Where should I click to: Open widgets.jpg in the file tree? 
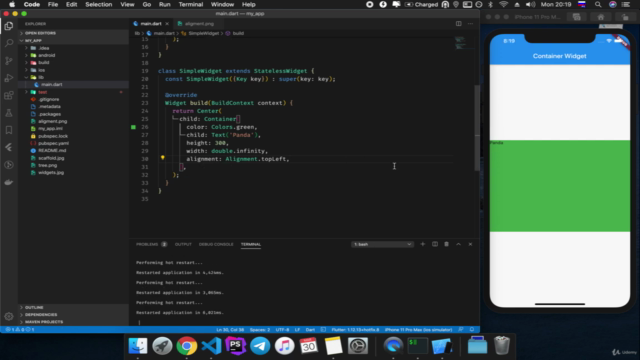[51, 173]
